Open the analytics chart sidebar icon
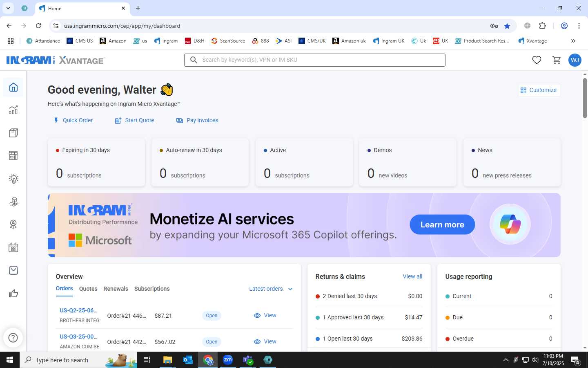The width and height of the screenshot is (588, 368). click(13, 110)
